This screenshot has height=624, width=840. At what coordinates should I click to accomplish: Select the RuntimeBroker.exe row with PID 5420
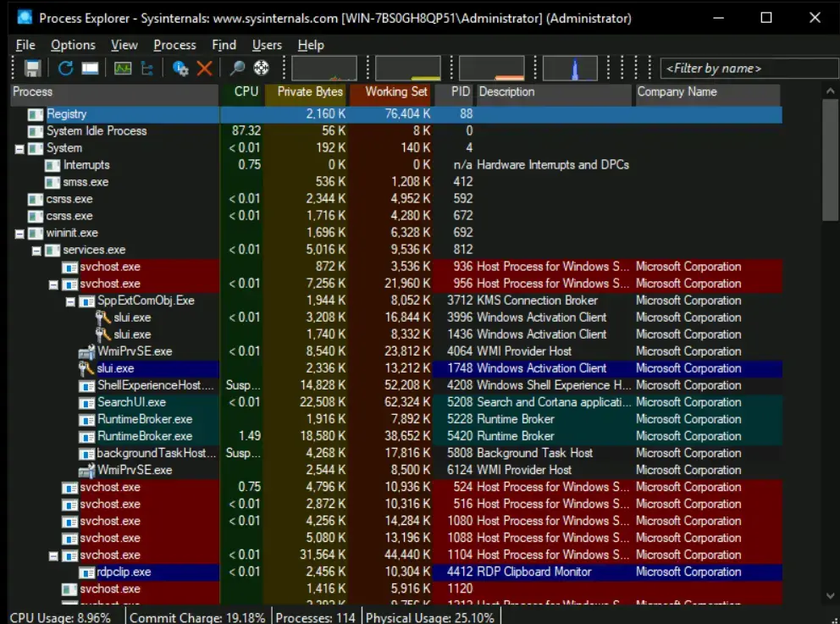click(396, 437)
